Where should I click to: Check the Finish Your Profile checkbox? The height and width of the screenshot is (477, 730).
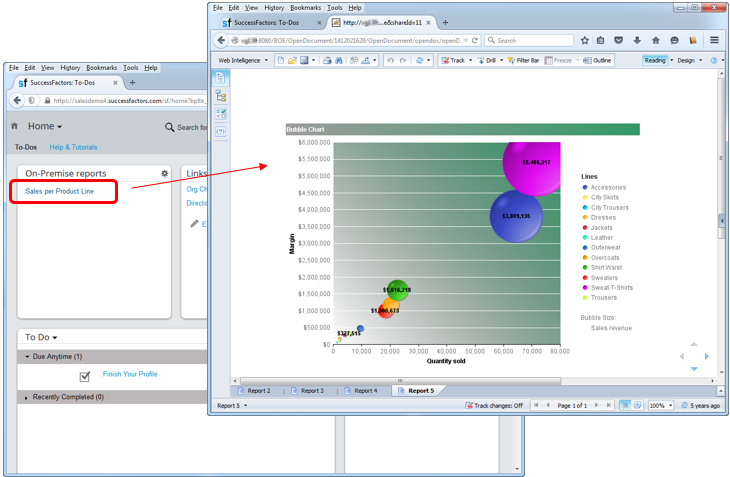[x=85, y=376]
